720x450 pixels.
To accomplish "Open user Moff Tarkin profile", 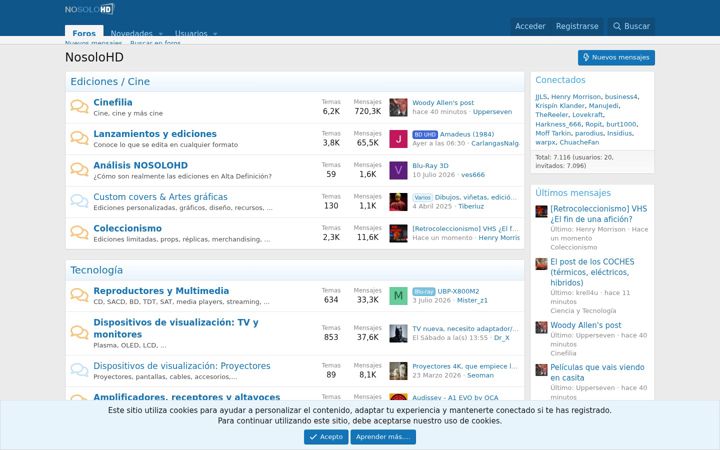I will point(553,133).
